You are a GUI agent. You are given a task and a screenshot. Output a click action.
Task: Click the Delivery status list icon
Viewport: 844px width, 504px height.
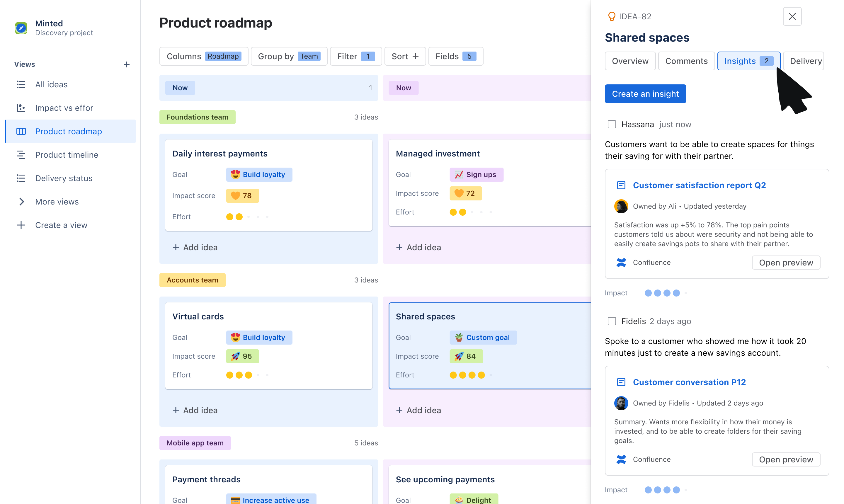pyautogui.click(x=22, y=178)
